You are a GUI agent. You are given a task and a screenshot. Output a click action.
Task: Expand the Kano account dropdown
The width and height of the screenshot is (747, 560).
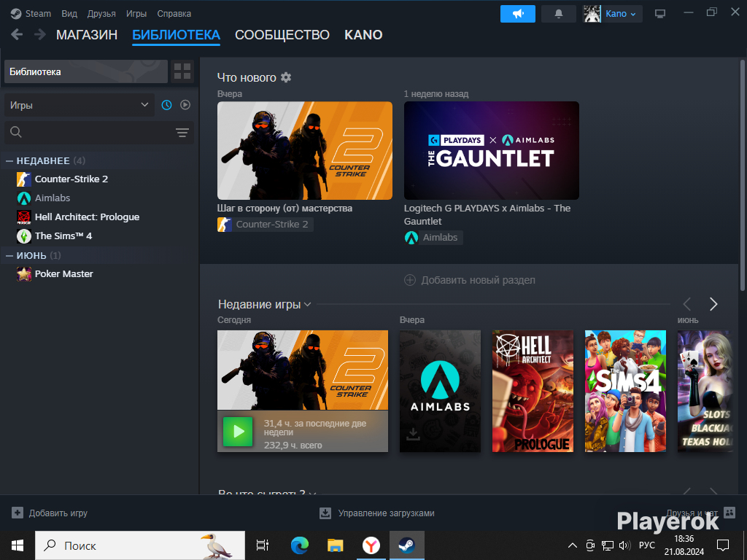pos(621,14)
